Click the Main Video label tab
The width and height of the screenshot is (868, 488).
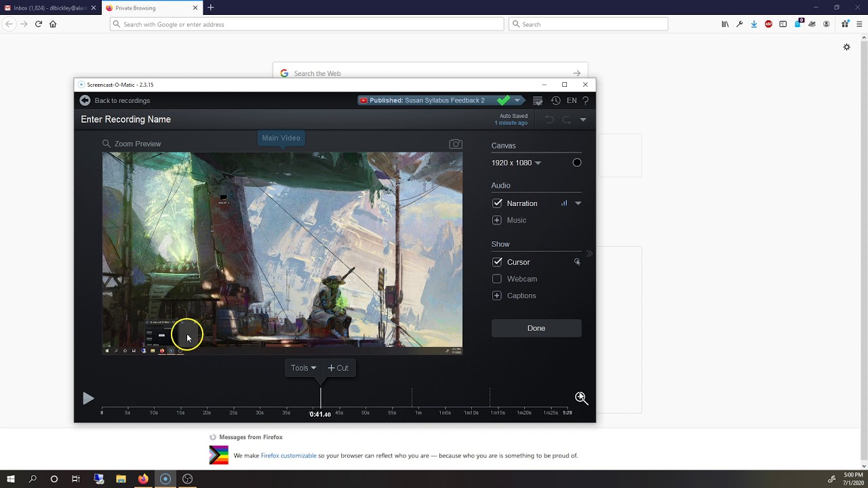(281, 138)
